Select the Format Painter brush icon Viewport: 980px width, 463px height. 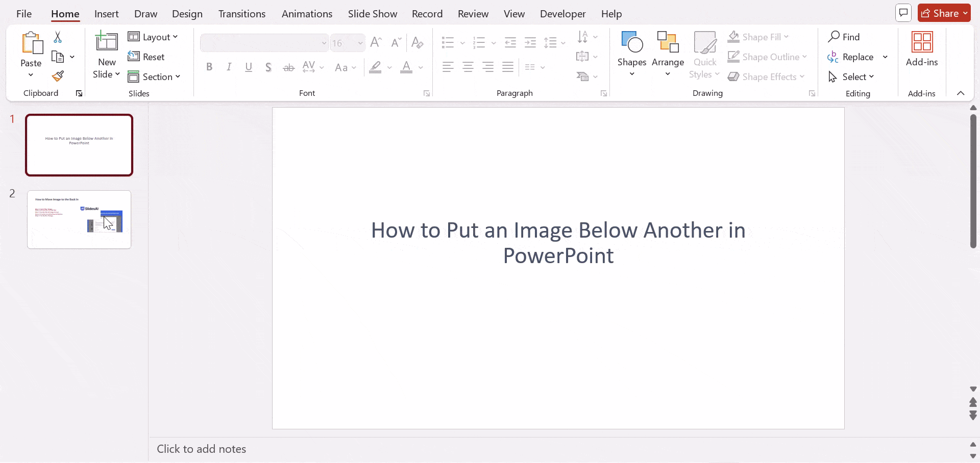pos(58,76)
